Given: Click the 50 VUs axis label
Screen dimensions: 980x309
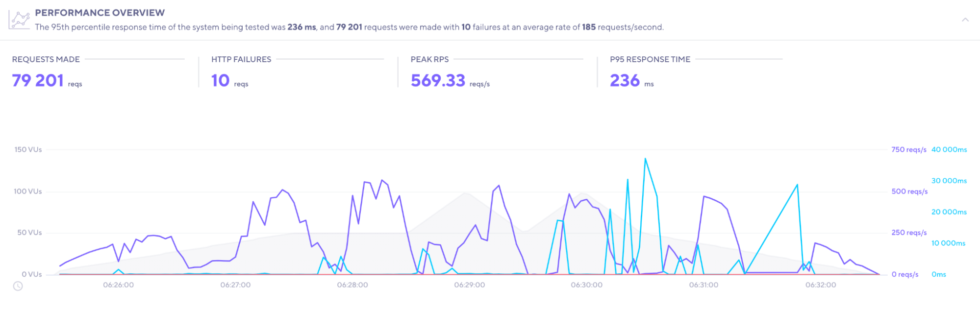Looking at the screenshot, I should click(29, 233).
